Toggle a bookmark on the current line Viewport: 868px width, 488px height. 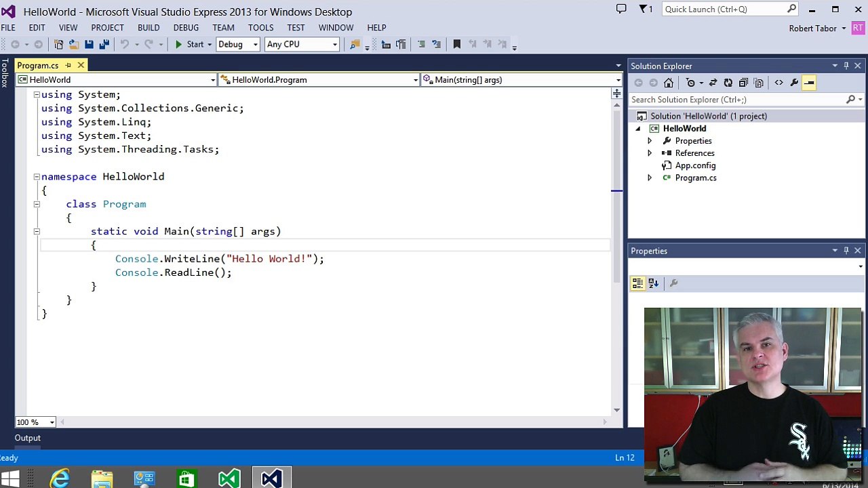(456, 44)
